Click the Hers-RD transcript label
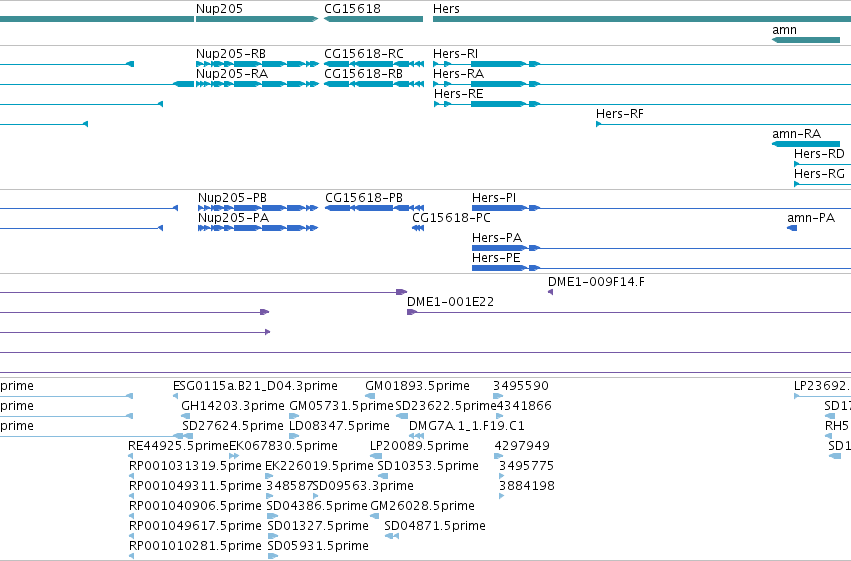The width and height of the screenshot is (851, 561). [x=819, y=154]
